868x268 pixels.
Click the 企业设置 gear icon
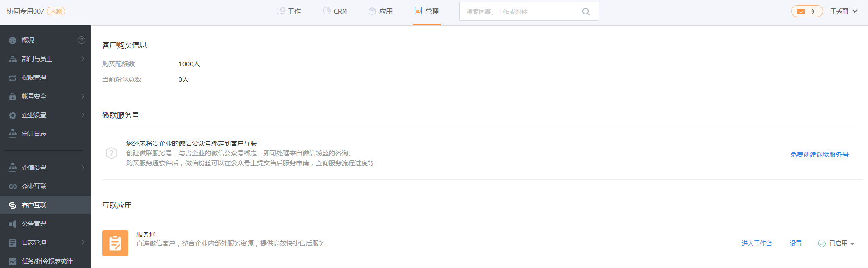click(x=13, y=115)
